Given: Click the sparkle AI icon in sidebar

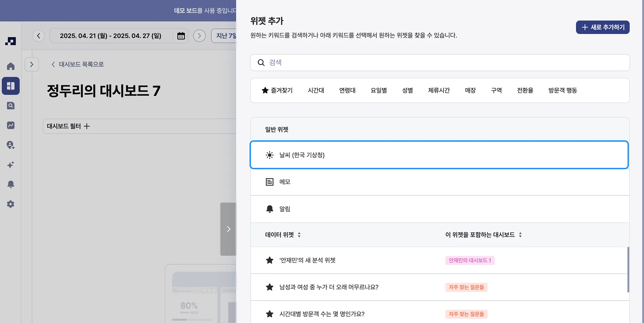Looking at the screenshot, I should pos(11,165).
